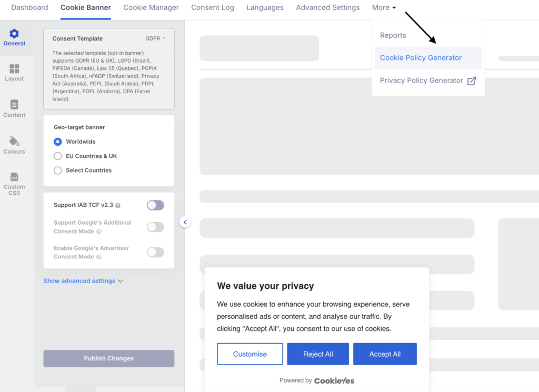Open the Custom CSS icon
The image size is (539, 392).
14,177
